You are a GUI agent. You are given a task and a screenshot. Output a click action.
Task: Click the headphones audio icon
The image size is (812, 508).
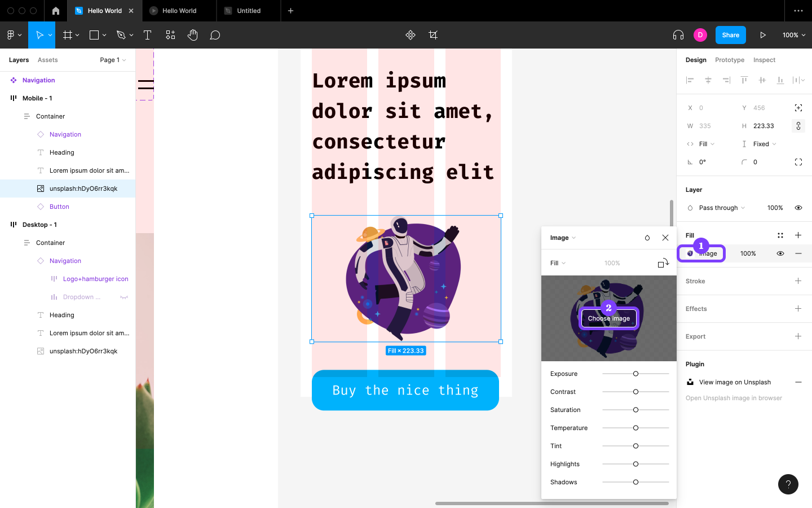pos(678,35)
